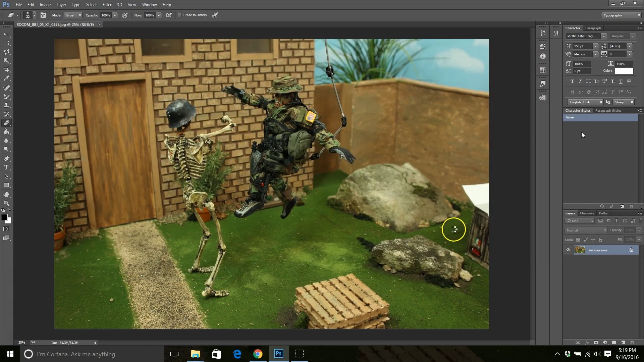Viewport: 644px width, 362px height.
Task: Open the Filter menu
Action: (107, 5)
